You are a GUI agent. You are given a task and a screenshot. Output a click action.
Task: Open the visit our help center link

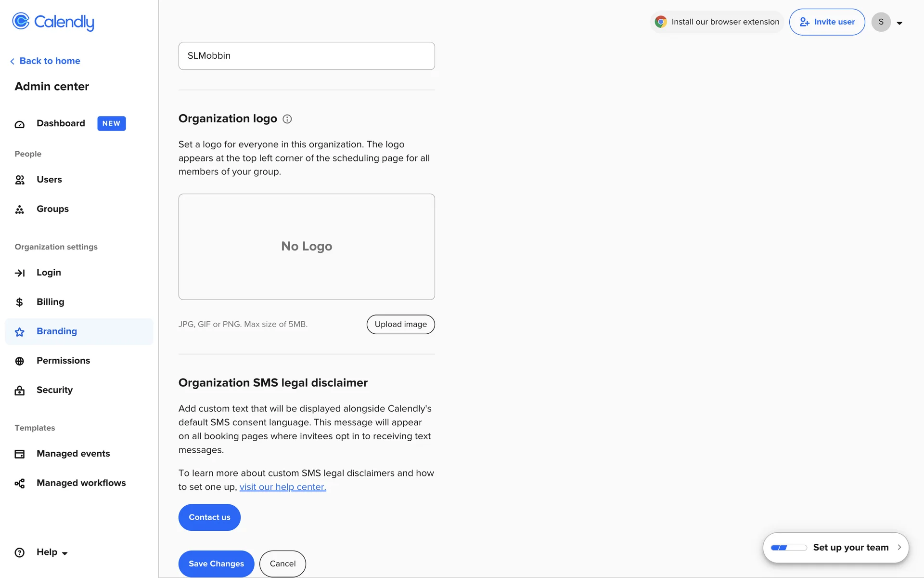[282, 487]
